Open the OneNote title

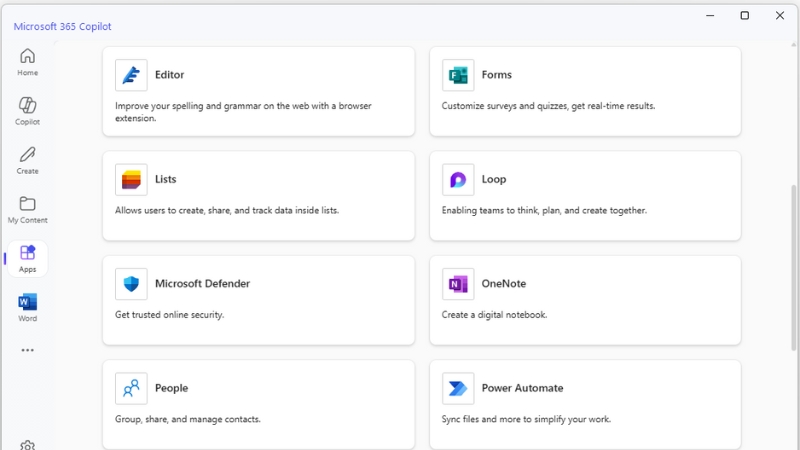coord(504,283)
